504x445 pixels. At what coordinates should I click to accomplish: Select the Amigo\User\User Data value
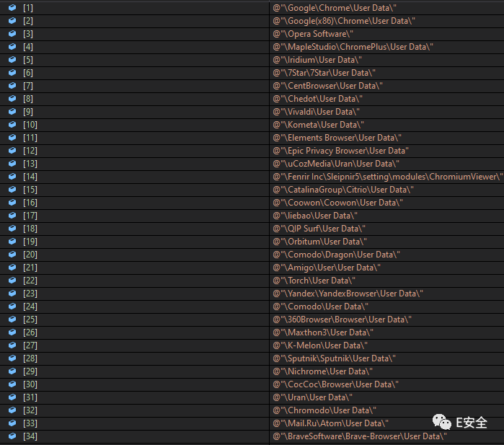[x=327, y=268]
